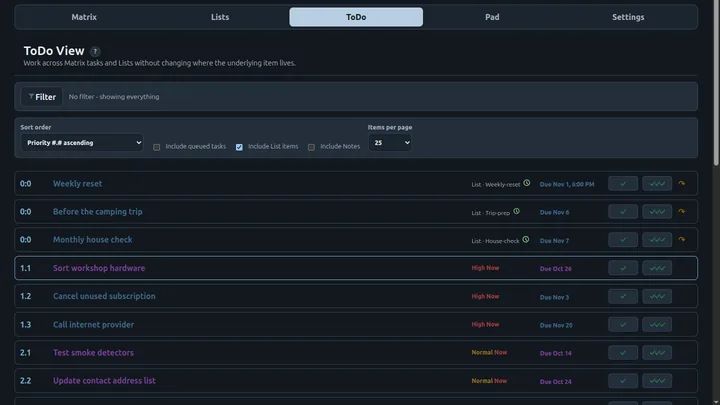Click clock icon beside List - Trip-prep
The width and height of the screenshot is (720, 405).
tap(517, 211)
